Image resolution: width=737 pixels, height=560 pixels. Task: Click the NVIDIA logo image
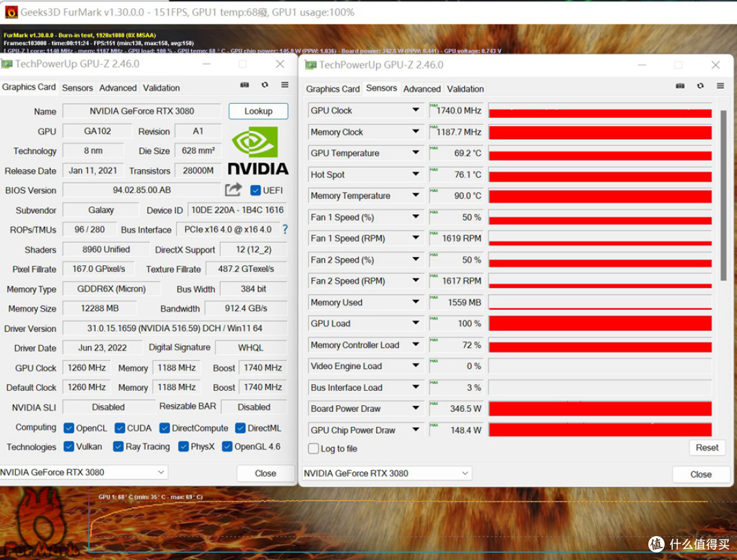click(258, 151)
